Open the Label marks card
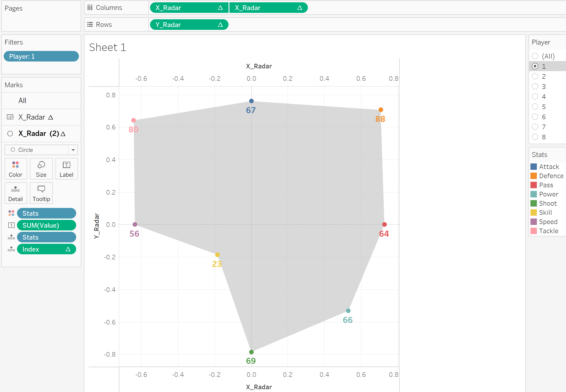Screen dimensions: 566x392 tap(66, 169)
